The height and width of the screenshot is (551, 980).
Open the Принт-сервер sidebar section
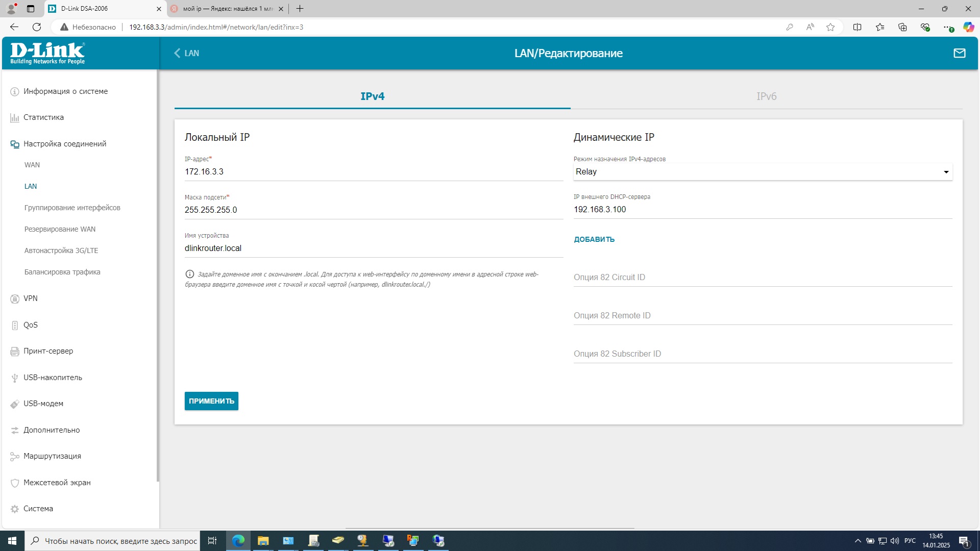[x=48, y=351]
